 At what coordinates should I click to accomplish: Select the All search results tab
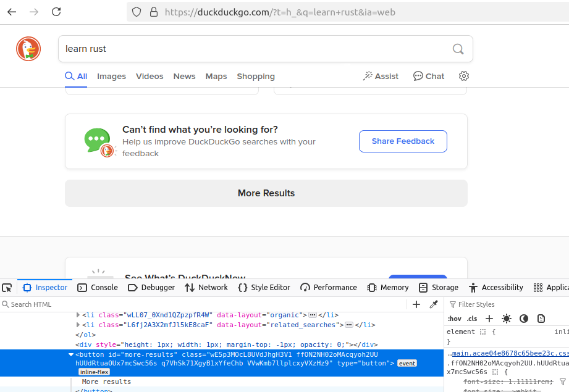[x=76, y=76]
